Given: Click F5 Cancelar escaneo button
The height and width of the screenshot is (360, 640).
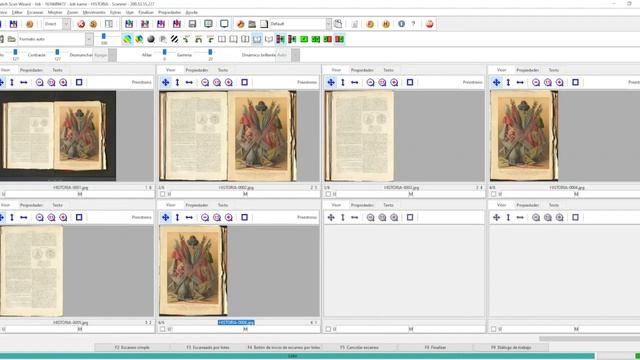Looking at the screenshot, I should [359, 347].
